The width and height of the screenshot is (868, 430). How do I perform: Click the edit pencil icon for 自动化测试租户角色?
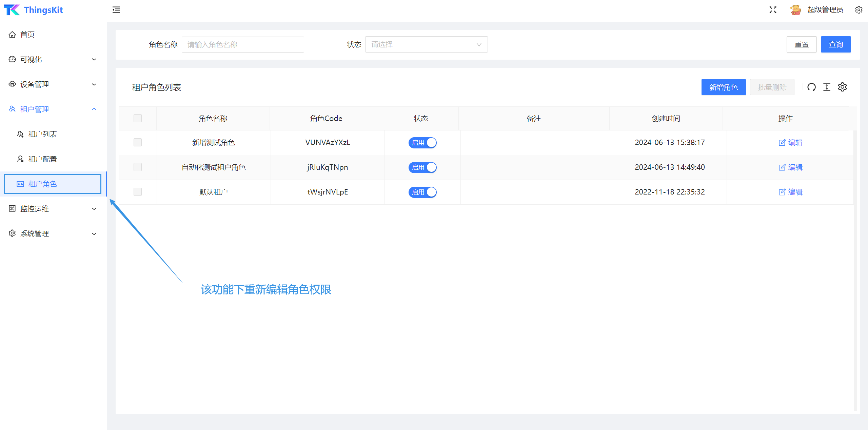[782, 167]
